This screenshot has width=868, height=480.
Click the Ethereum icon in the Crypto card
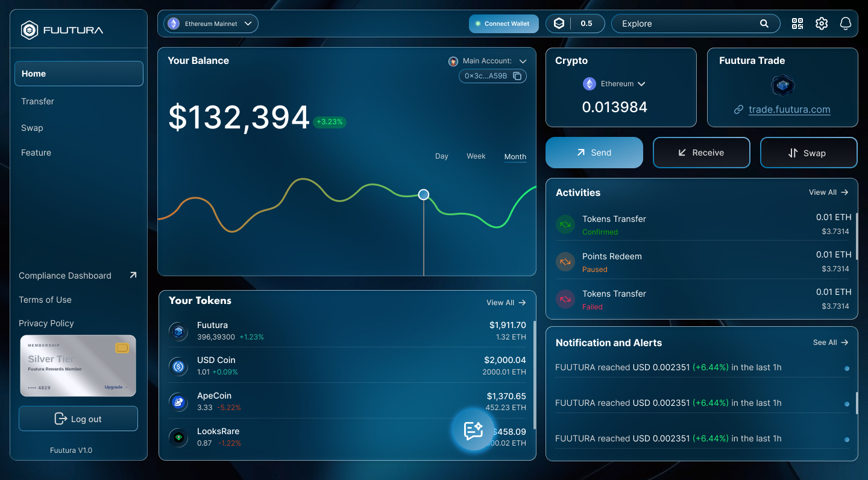(590, 84)
